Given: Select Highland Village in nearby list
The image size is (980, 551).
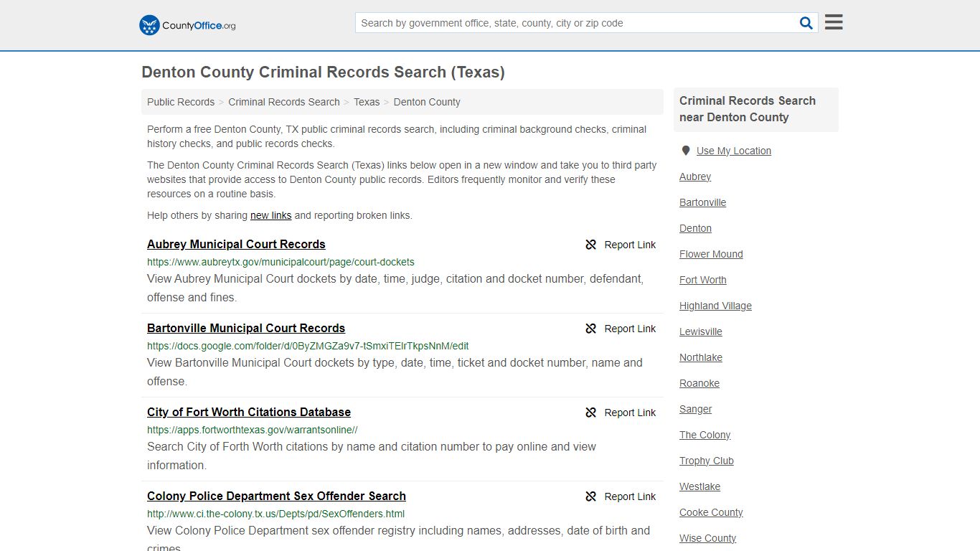Looking at the screenshot, I should [715, 306].
